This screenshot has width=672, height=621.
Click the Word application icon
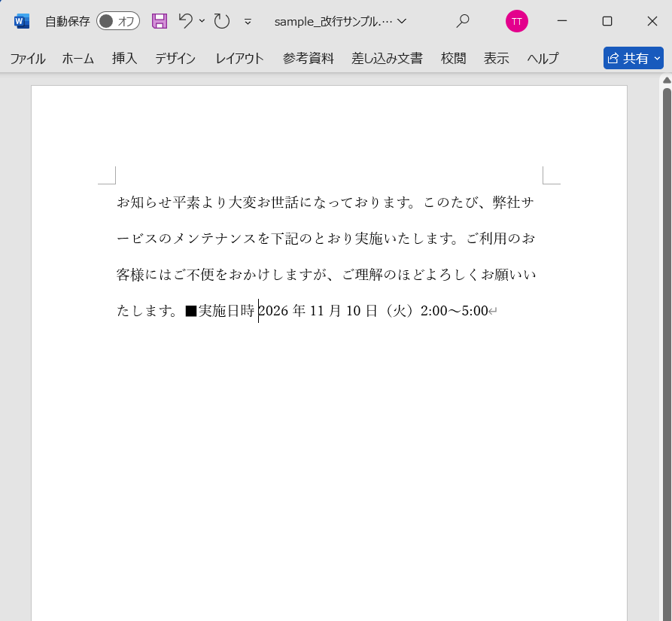click(x=21, y=21)
